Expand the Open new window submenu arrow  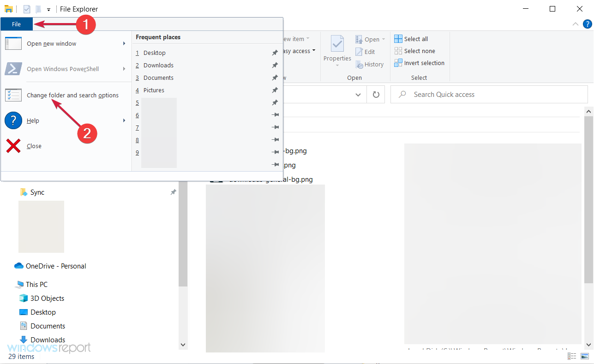pyautogui.click(x=124, y=43)
